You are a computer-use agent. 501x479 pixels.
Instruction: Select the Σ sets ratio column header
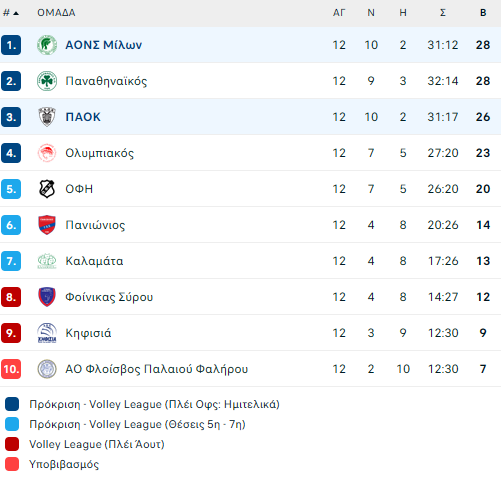point(443,13)
